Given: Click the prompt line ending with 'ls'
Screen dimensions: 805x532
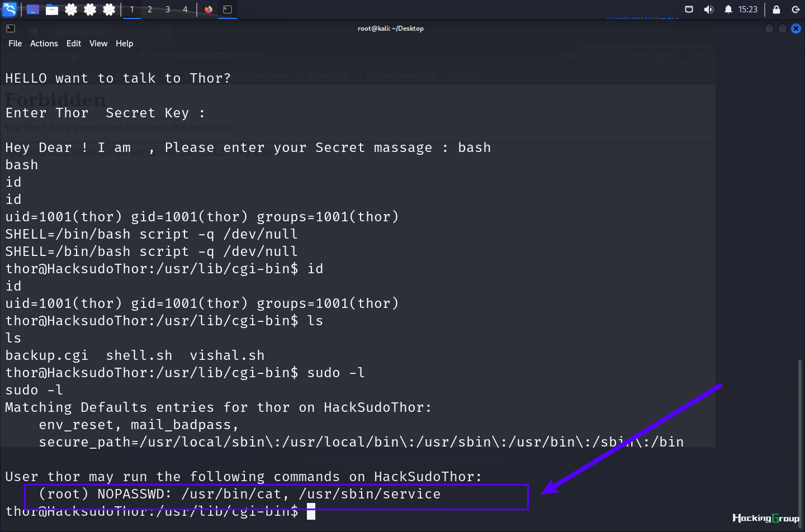Looking at the screenshot, I should (164, 321).
